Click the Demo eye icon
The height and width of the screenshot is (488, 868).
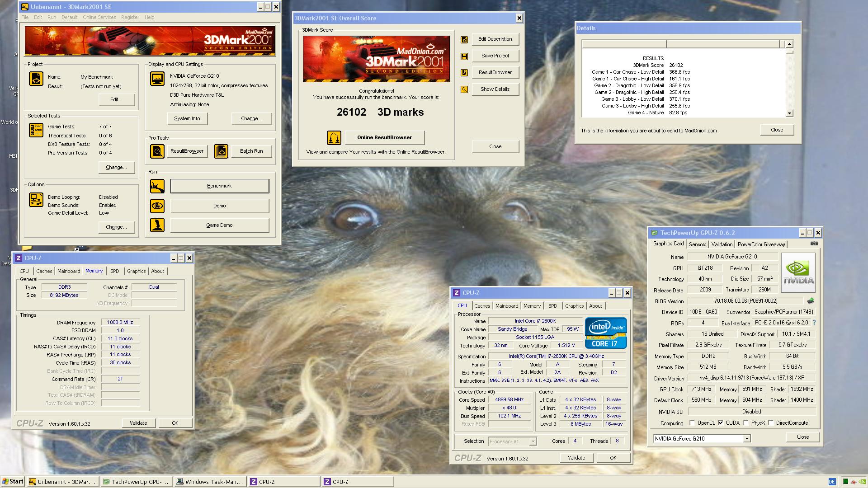tap(157, 206)
